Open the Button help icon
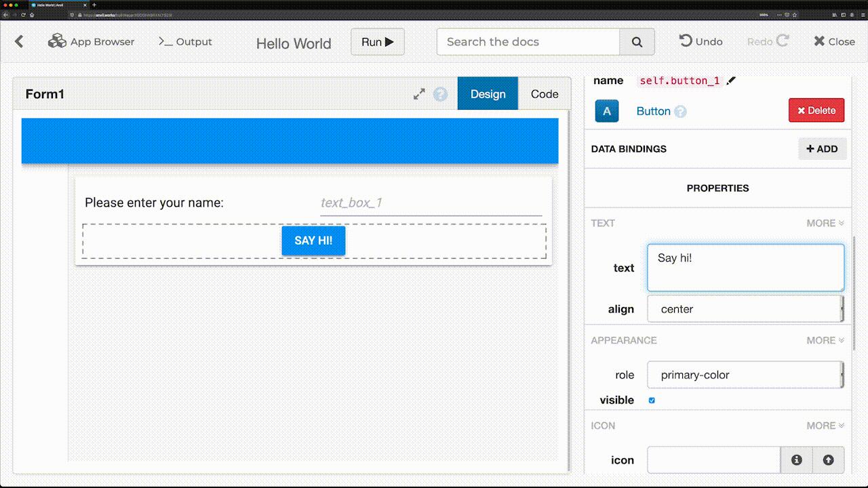 680,112
